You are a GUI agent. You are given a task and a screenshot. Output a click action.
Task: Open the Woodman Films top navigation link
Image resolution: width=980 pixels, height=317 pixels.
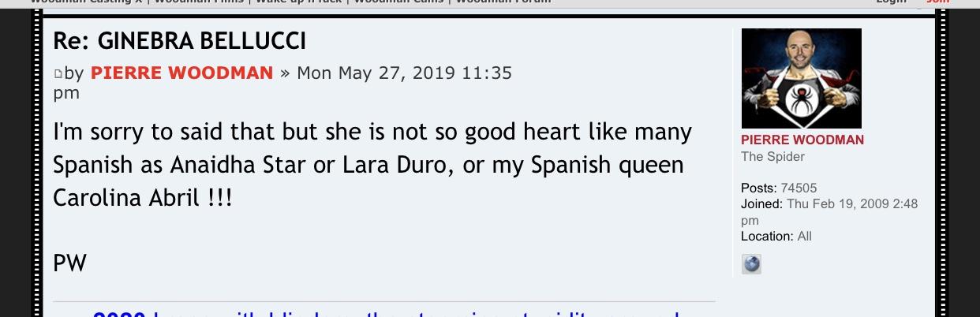click(x=199, y=2)
